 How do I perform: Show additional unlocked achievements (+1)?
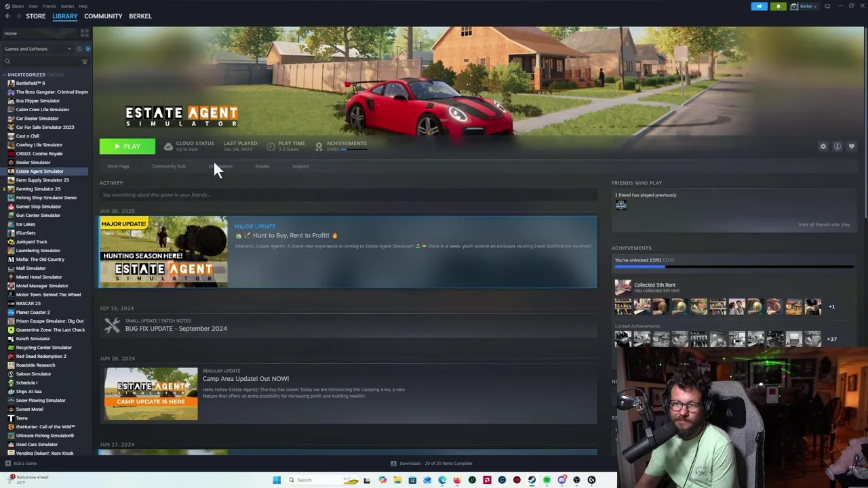point(831,306)
